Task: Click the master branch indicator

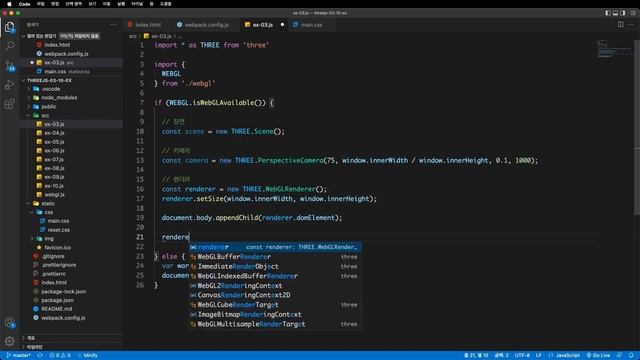Action: (19, 356)
